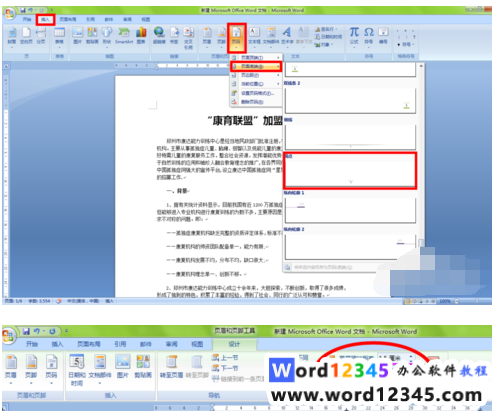This screenshot has width=492, height=411.
Task: Click Number (编号) icon in upper window
Action: coord(383,36)
